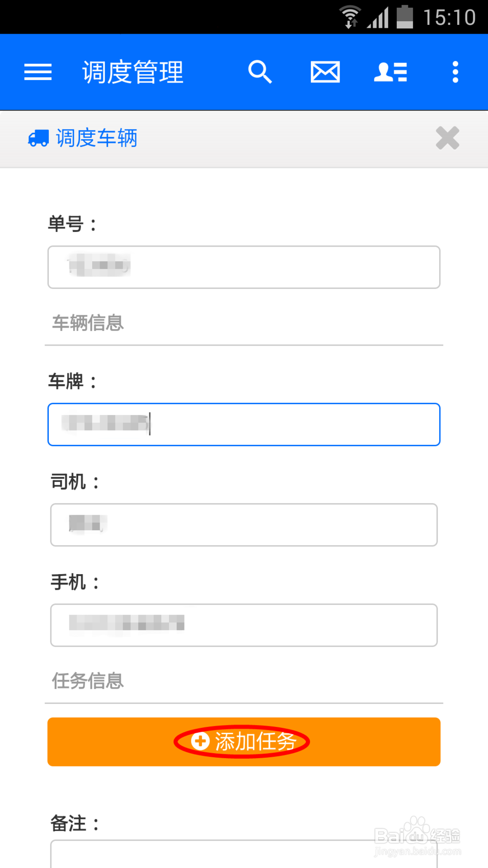
Task: Open the three-dot overflow menu
Action: pos(455,72)
